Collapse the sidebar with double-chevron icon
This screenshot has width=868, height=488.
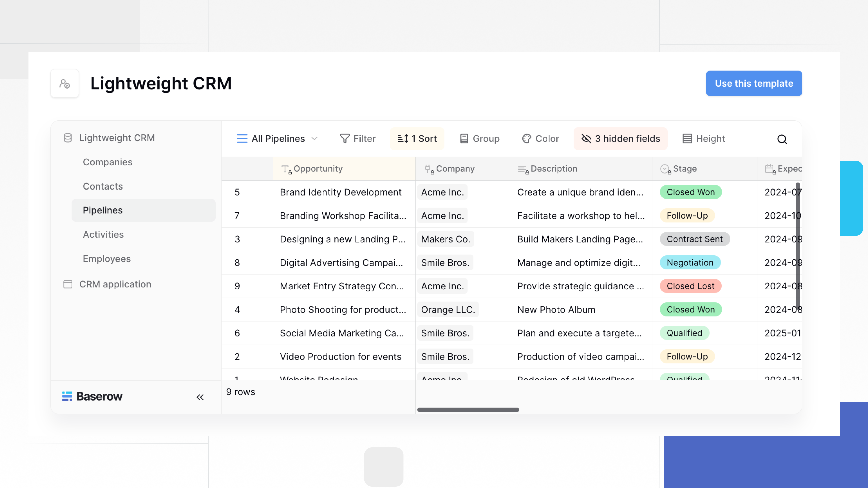(200, 397)
